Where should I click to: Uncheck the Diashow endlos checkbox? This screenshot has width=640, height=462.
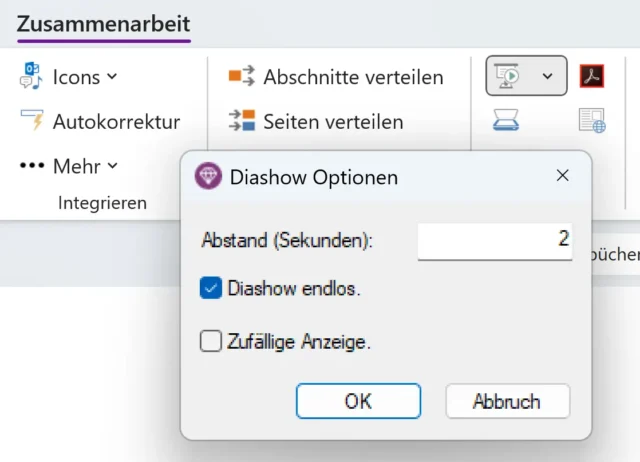[x=211, y=289]
